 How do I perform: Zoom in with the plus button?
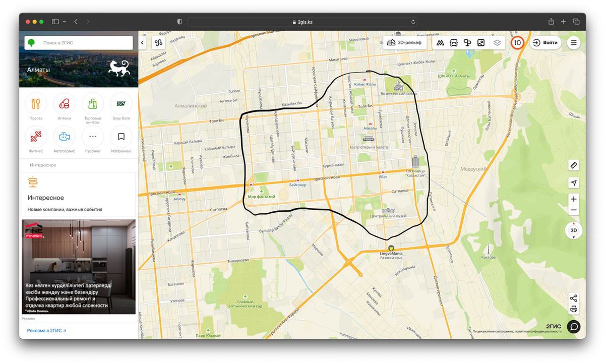coord(573,199)
